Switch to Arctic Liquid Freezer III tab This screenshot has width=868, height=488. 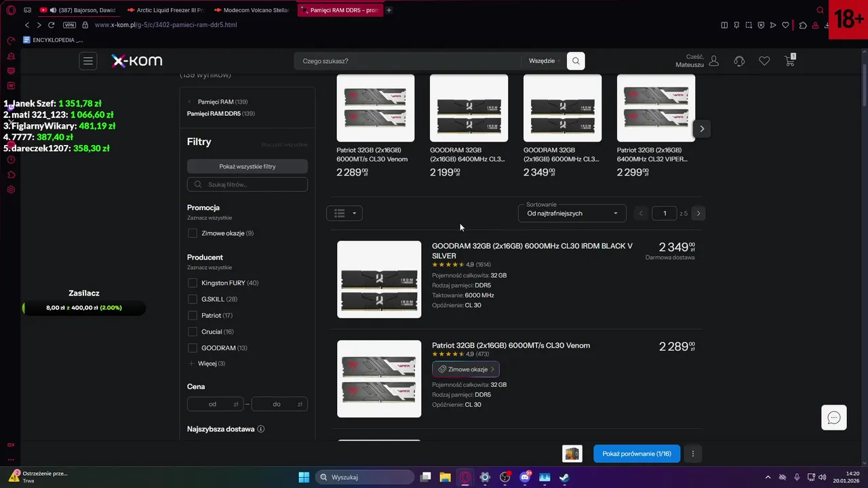tap(165, 10)
